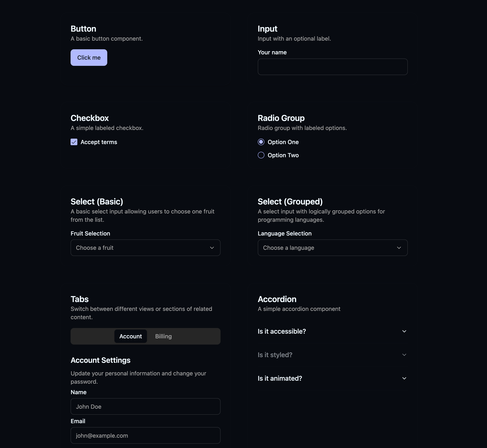487x448 pixels.
Task: Toggle the Accept terms checkbox
Action: (x=74, y=142)
